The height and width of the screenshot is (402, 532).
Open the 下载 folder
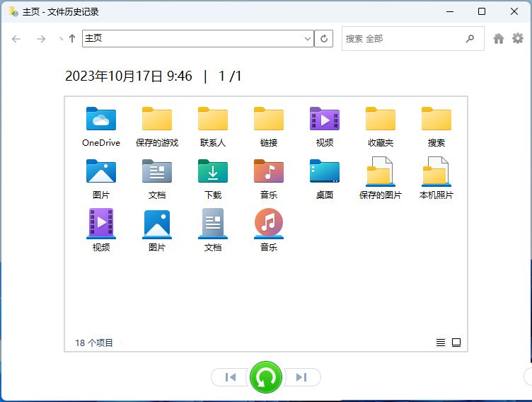point(213,179)
